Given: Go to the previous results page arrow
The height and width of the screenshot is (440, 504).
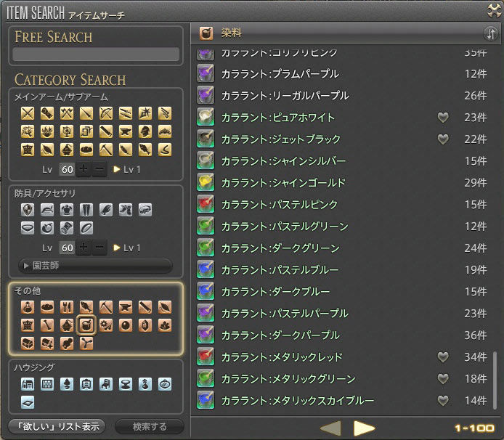Looking at the screenshot, I should tap(330, 428).
